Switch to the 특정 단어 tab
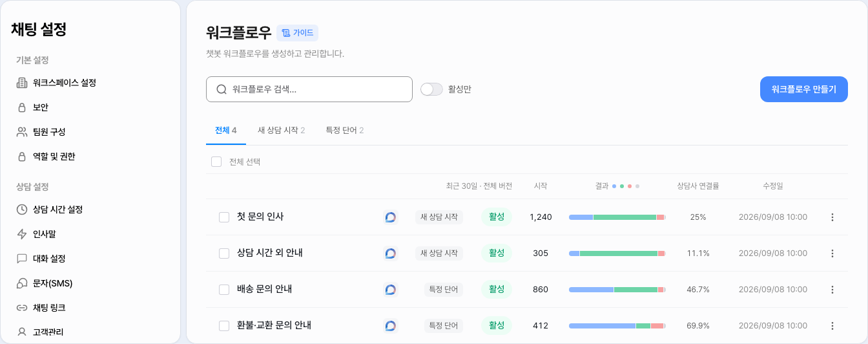 click(345, 130)
